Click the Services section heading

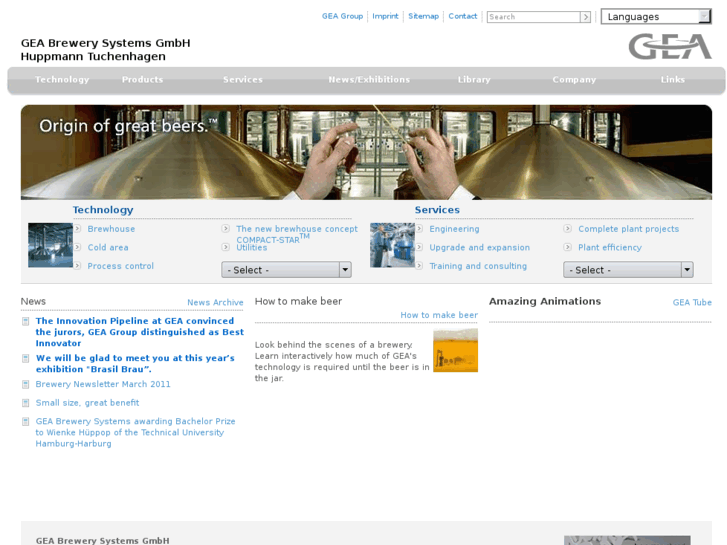coord(437,210)
